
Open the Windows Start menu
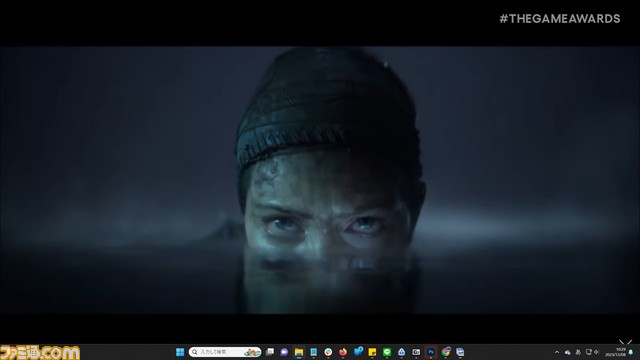pos(180,352)
